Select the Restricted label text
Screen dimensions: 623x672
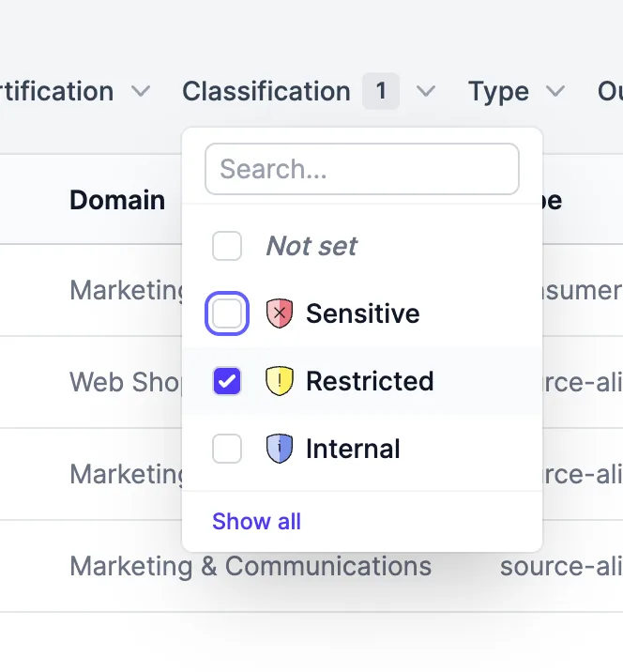[x=370, y=381]
